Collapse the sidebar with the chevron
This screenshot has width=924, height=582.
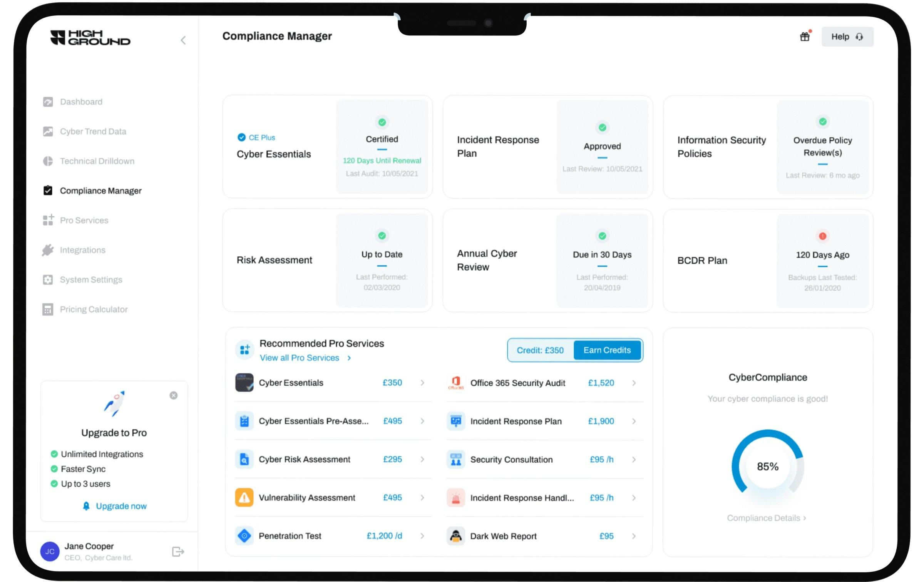(x=183, y=40)
